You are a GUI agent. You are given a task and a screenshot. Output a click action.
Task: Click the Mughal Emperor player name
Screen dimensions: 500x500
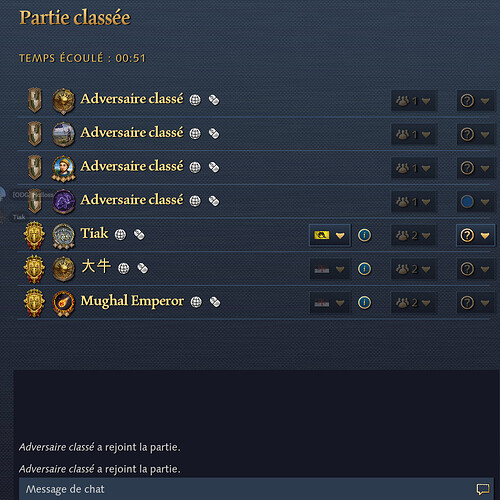click(x=132, y=301)
